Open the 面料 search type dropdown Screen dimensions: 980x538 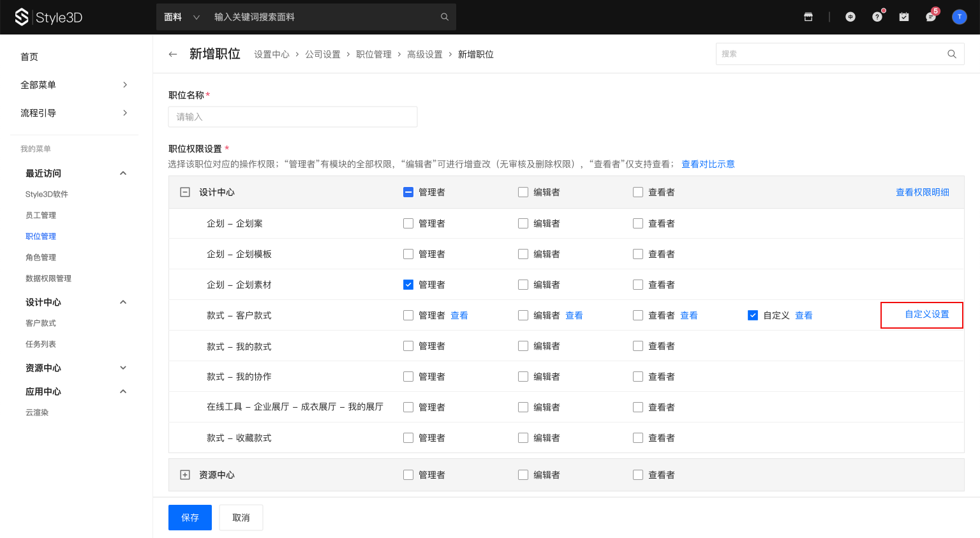[182, 17]
